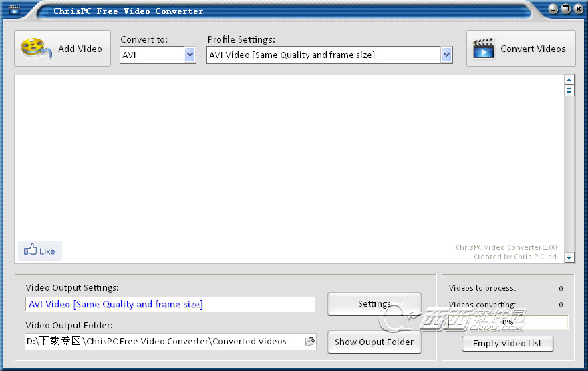The height and width of the screenshot is (371, 588).
Task: Maximize the ChrisPC Video Converter window
Action: (566, 9)
